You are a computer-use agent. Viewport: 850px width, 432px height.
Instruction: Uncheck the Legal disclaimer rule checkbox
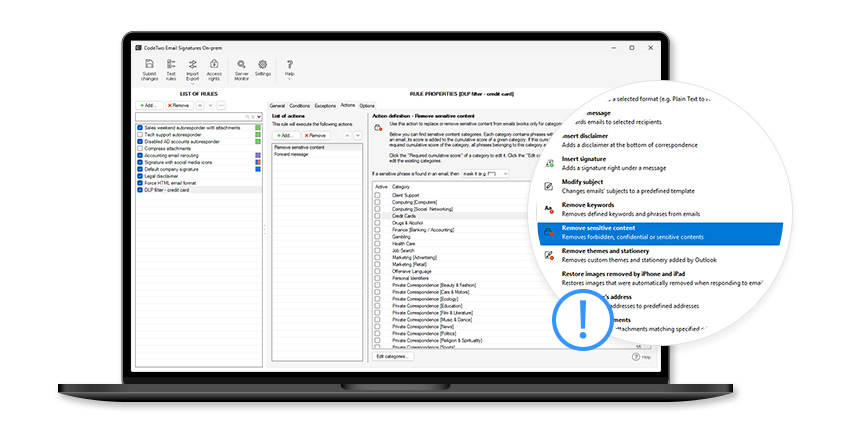(140, 175)
